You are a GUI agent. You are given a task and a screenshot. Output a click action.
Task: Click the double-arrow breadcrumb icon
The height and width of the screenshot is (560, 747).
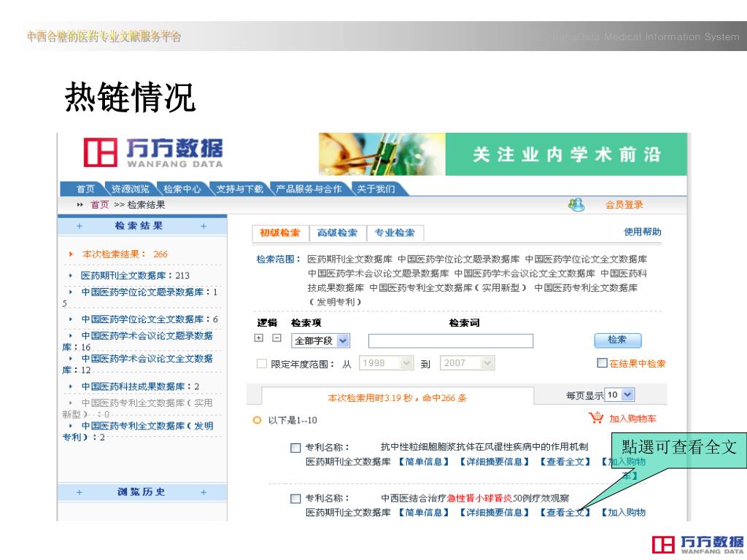(80, 205)
